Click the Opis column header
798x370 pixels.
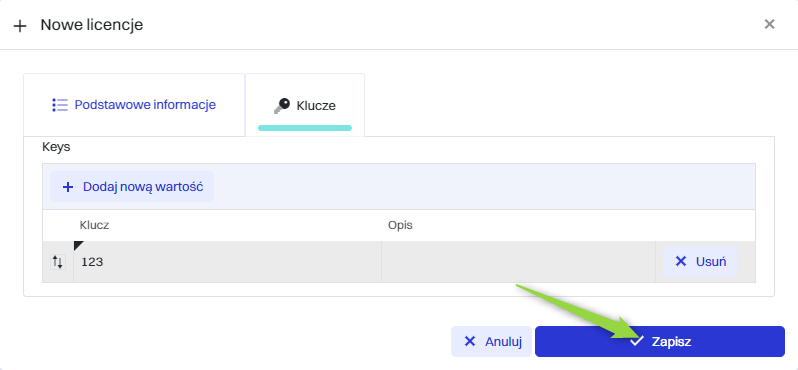pyautogui.click(x=400, y=225)
